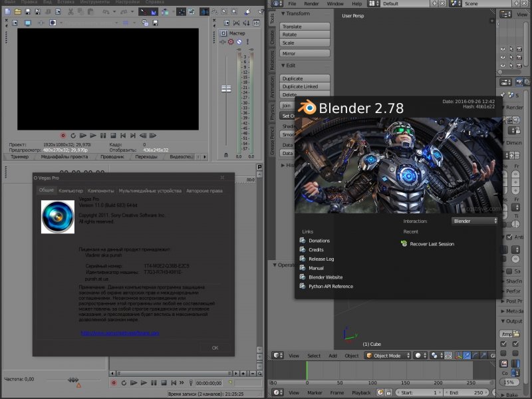Viewport: 532px width, 399px height.
Task: Open the Object Mode dropdown
Action: [x=388, y=356]
